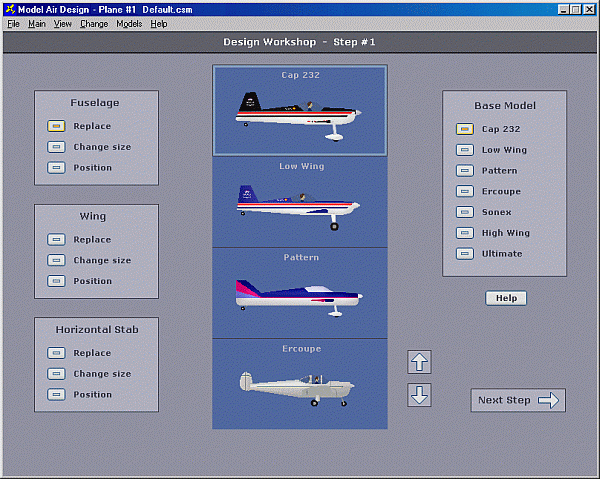Click the Horizontal Stab panel heading
Image resolution: width=600 pixels, height=479 pixels.
tap(97, 329)
